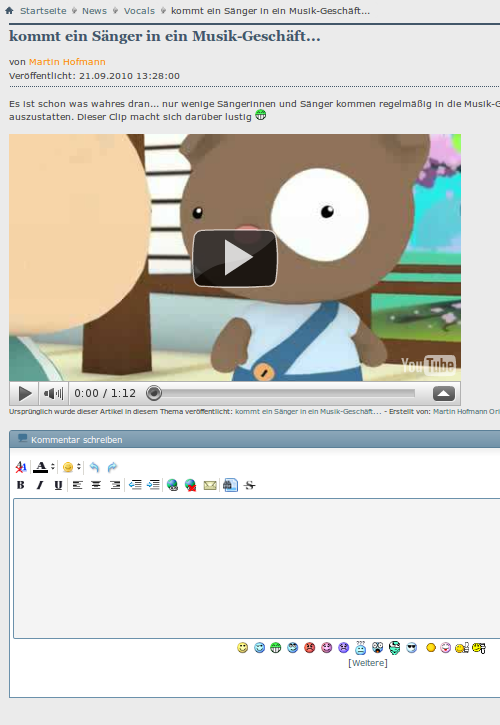Click Martin Hofmann link in footer note
The height and width of the screenshot is (725, 500).
click(460, 411)
